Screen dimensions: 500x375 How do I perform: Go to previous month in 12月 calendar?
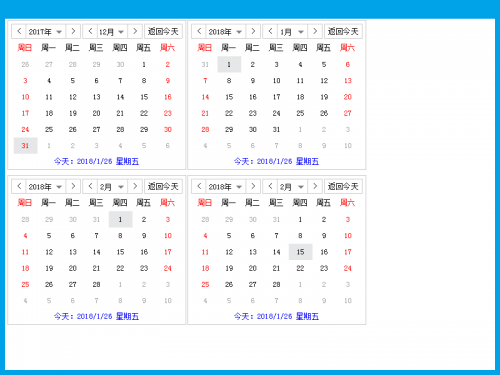[90, 31]
